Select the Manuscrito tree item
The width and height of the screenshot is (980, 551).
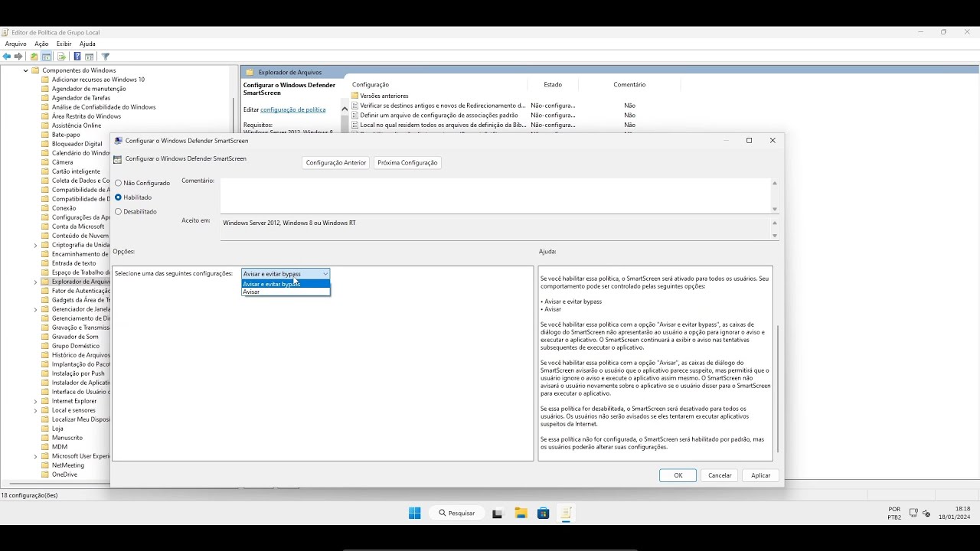pyautogui.click(x=67, y=438)
